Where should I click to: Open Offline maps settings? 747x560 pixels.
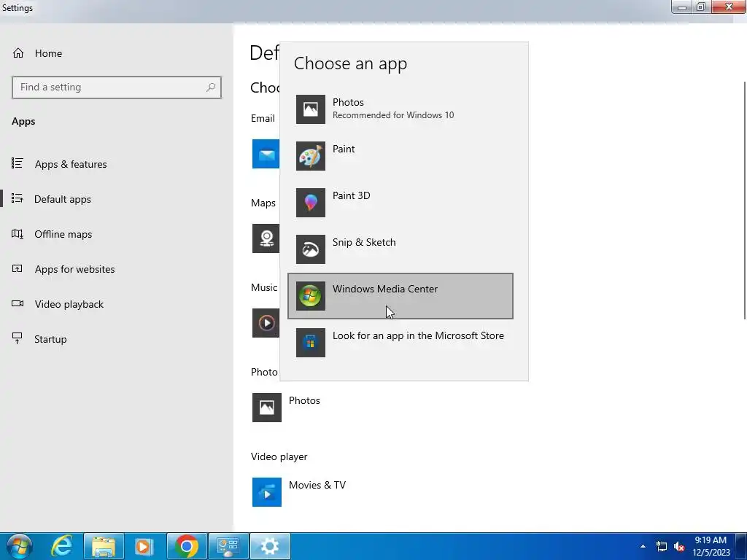[x=117, y=234]
